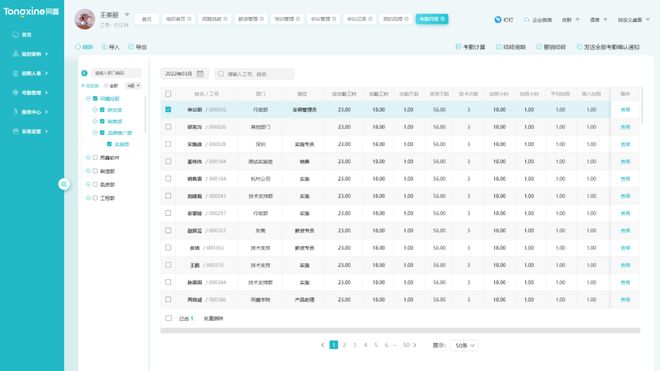The width and height of the screenshot is (660, 371).
Task: Open the 4级 level dropdown
Action: click(133, 85)
